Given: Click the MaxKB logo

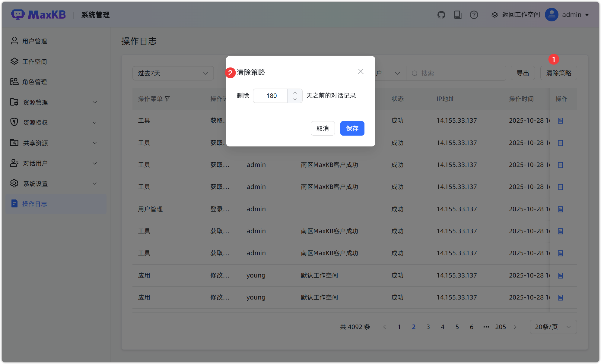Looking at the screenshot, I should click(x=38, y=14).
